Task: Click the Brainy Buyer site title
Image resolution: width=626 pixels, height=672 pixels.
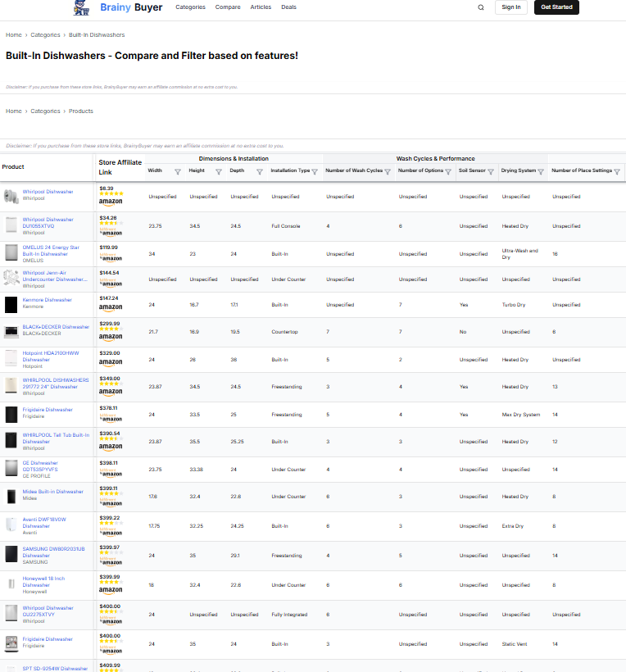Action: (131, 7)
